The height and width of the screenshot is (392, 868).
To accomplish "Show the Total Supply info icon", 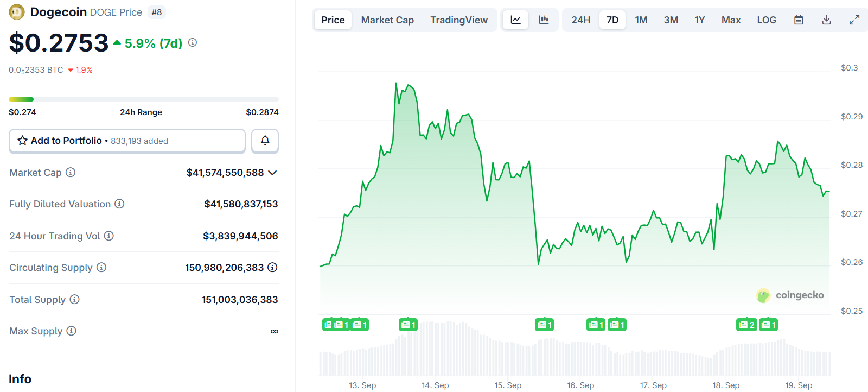I will pos(75,299).
